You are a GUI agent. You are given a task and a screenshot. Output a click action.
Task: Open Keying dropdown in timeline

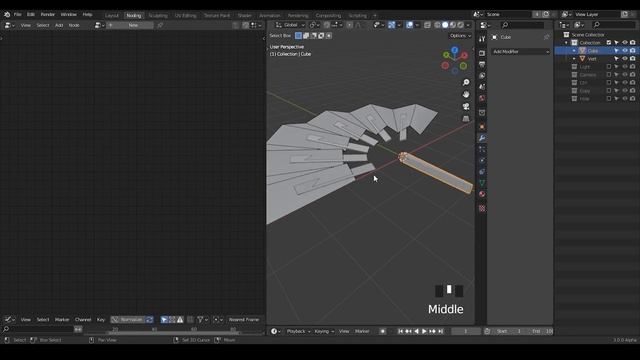(x=324, y=331)
